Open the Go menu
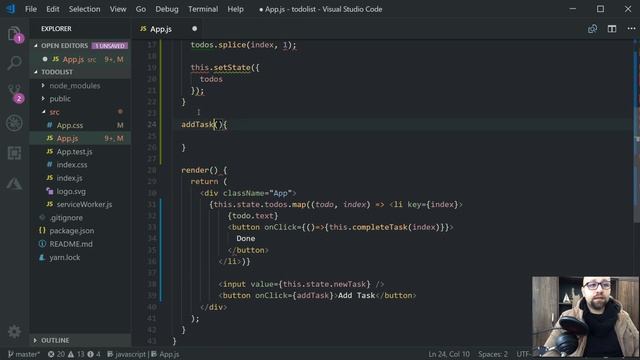The height and width of the screenshot is (360, 640). (141, 9)
